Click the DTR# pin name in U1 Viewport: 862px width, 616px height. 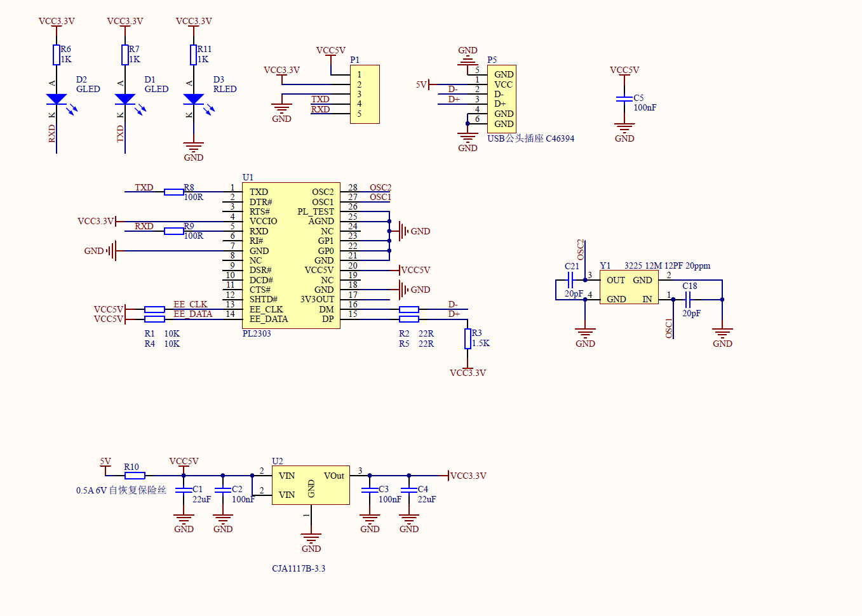click(260, 202)
